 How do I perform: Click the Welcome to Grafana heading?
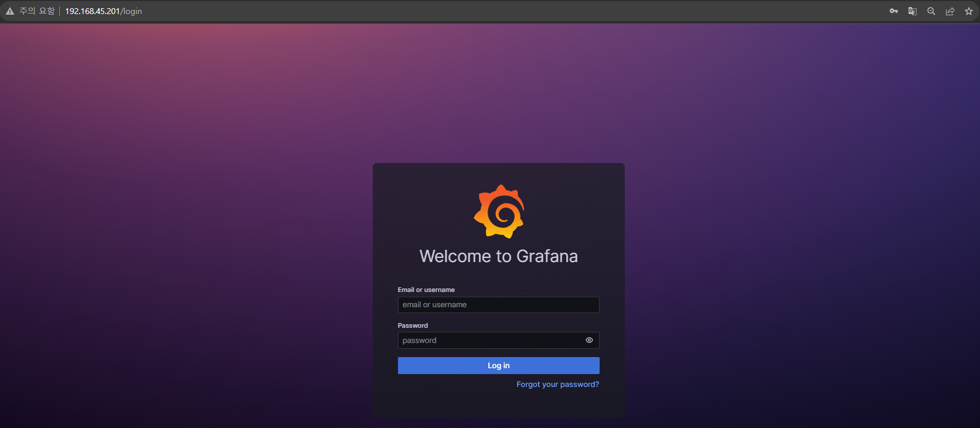[499, 256]
